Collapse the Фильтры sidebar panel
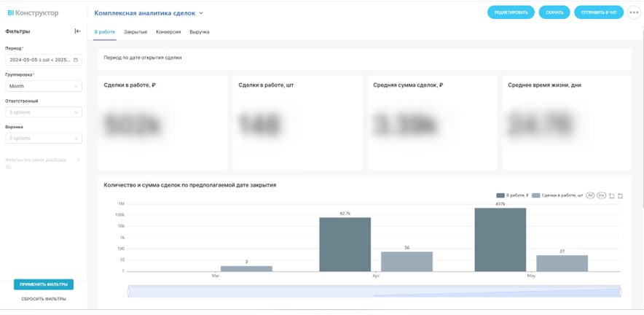Viewport: 644px width, 315px height. (78, 31)
